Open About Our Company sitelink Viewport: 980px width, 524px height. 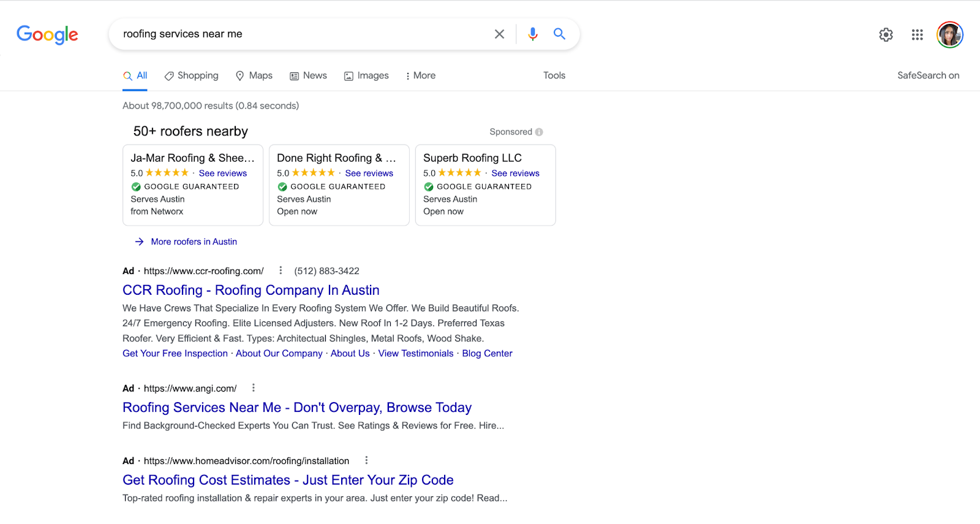click(x=279, y=353)
